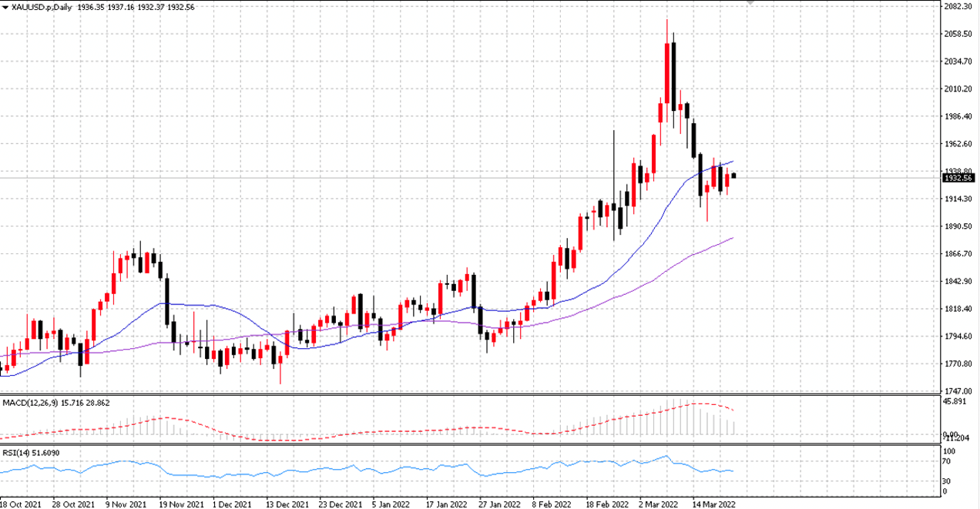Viewport: 980px width, 509px height.
Task: Click the 1962.60 price axis label
Action: pyautogui.click(x=958, y=144)
